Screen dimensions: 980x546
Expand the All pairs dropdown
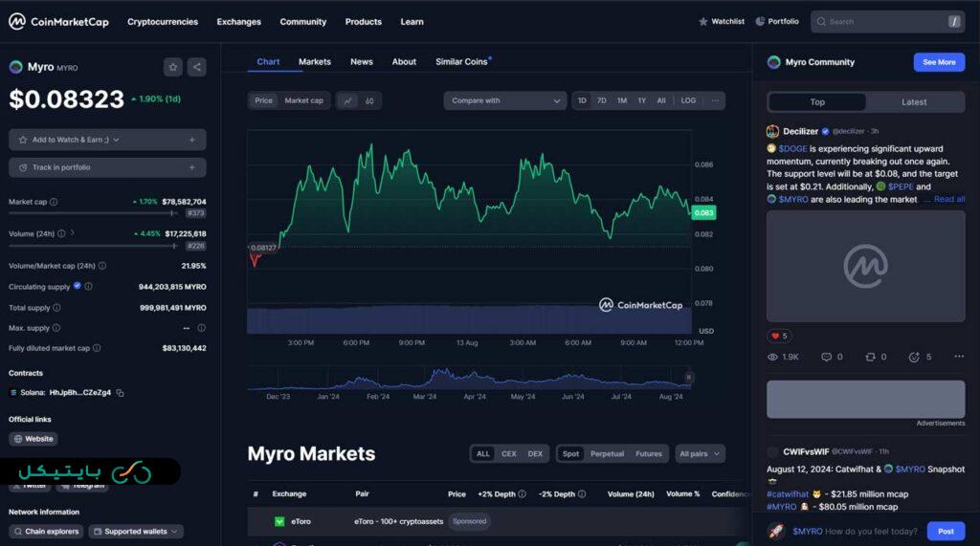700,454
